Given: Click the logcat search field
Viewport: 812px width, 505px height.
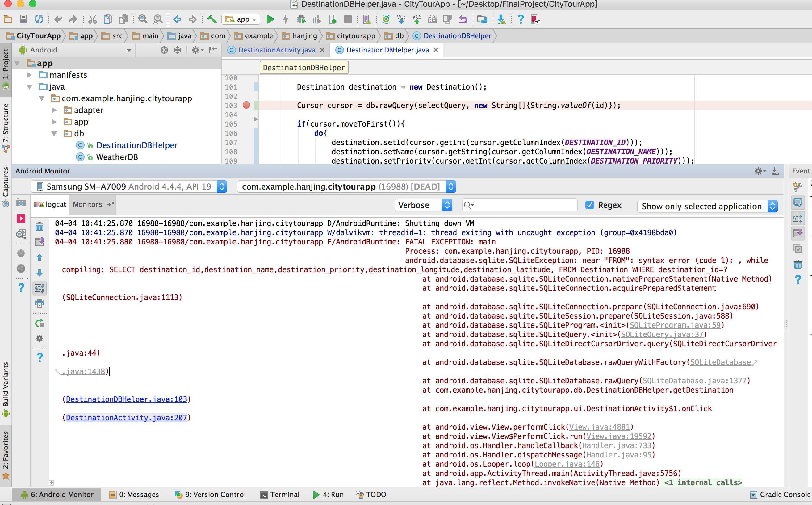Looking at the screenshot, I should [519, 205].
